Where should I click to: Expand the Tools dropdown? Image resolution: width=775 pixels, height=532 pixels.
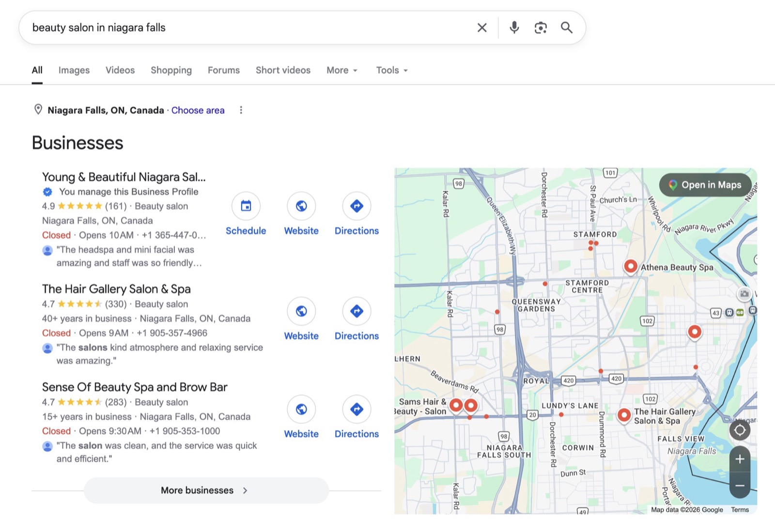coord(392,70)
